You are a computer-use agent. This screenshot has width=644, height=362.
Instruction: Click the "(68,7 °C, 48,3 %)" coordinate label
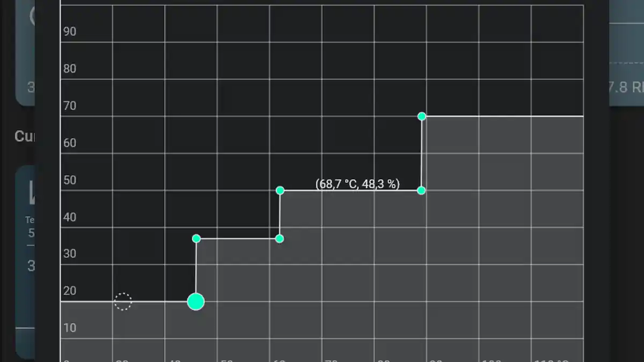coord(357,184)
